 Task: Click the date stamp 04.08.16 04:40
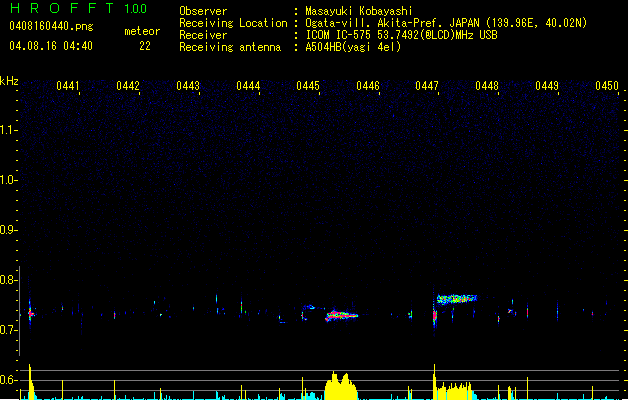(x=51, y=46)
